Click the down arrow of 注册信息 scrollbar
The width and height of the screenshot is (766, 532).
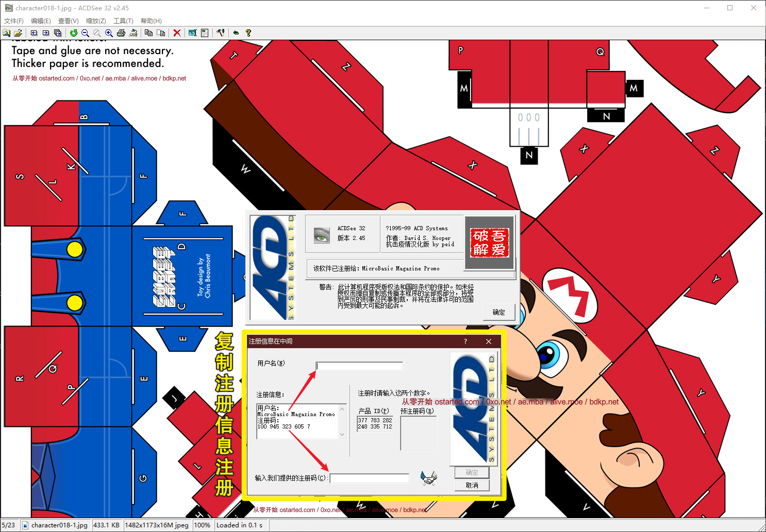click(342, 435)
